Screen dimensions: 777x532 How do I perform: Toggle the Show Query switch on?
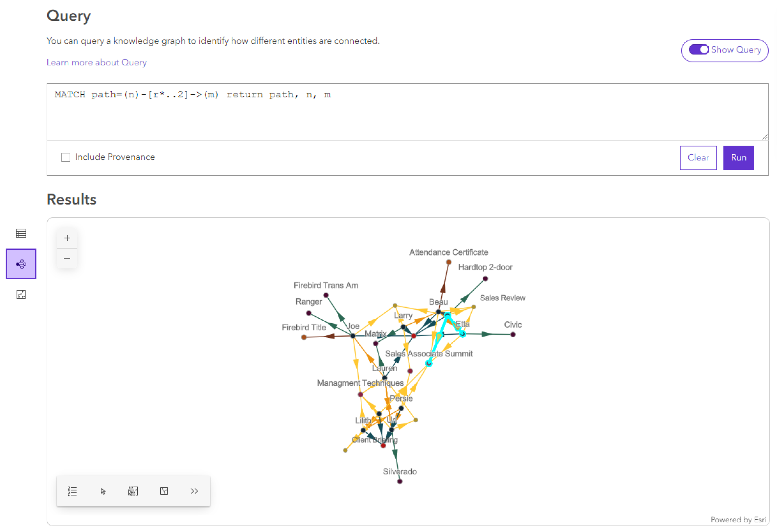coord(698,50)
